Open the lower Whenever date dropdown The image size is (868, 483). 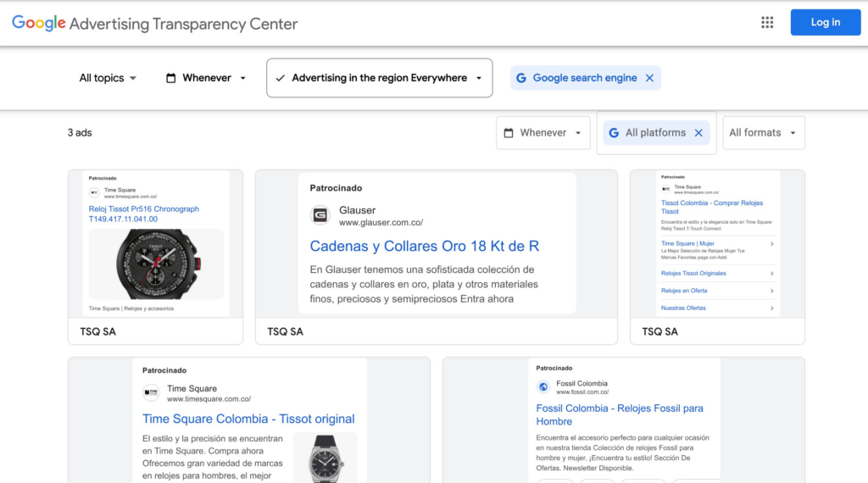click(x=542, y=133)
